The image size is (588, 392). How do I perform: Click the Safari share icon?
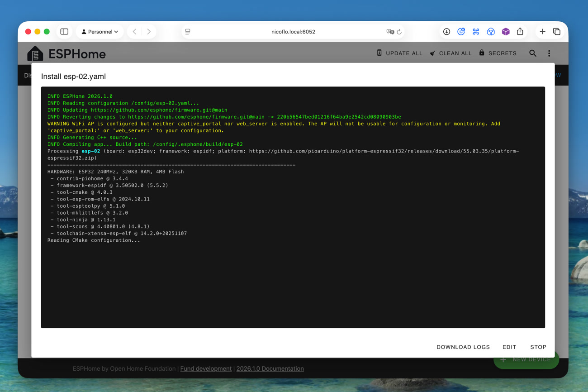click(520, 32)
